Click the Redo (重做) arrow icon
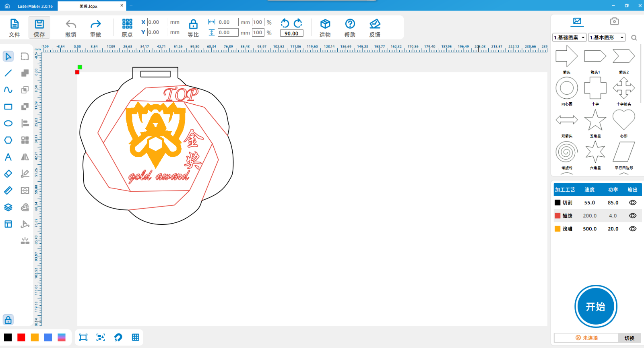Image resolution: width=644 pixels, height=348 pixels. [95, 24]
